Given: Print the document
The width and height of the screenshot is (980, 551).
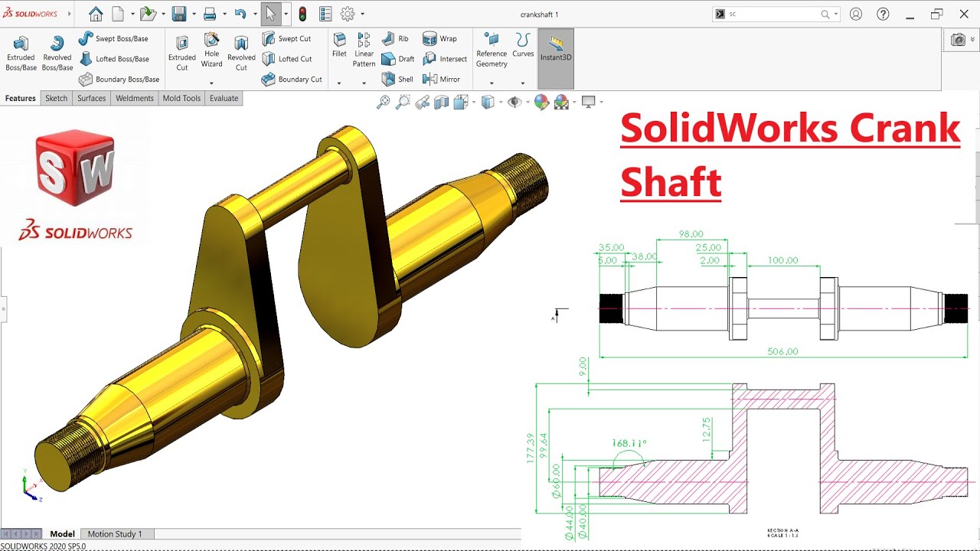Looking at the screenshot, I should [x=210, y=14].
